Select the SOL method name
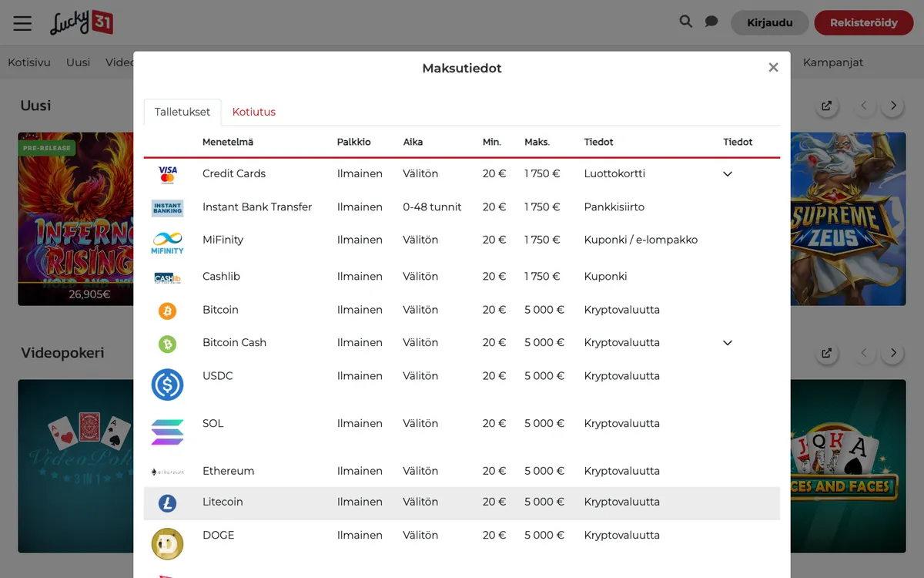Screen dimensions: 924x578 (213, 423)
